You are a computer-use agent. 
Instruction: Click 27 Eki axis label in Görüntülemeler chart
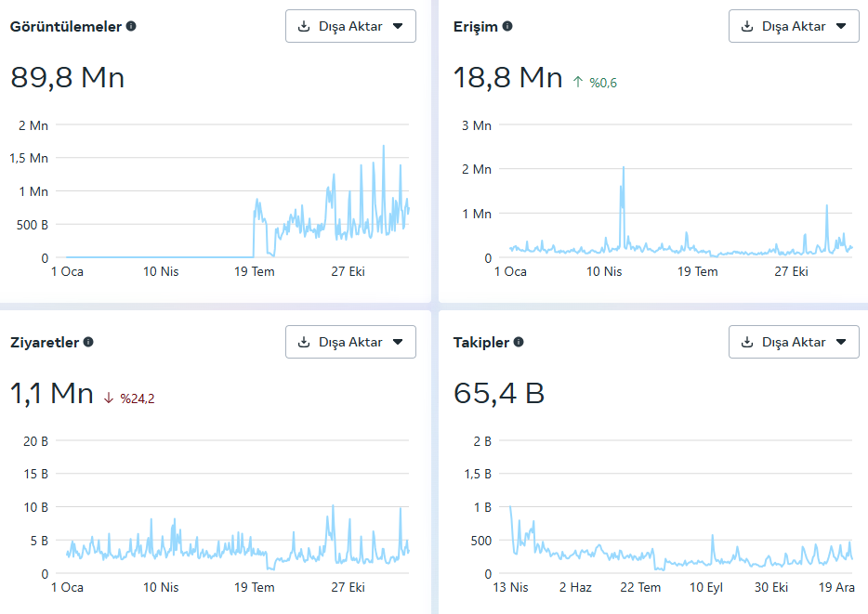click(x=348, y=271)
